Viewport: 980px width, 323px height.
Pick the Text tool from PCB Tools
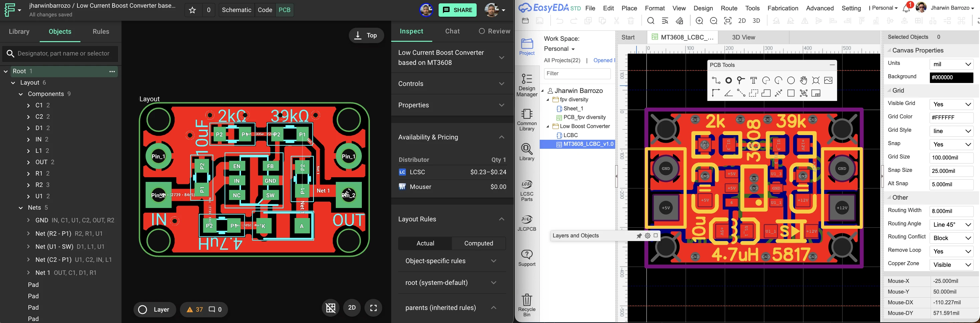753,80
